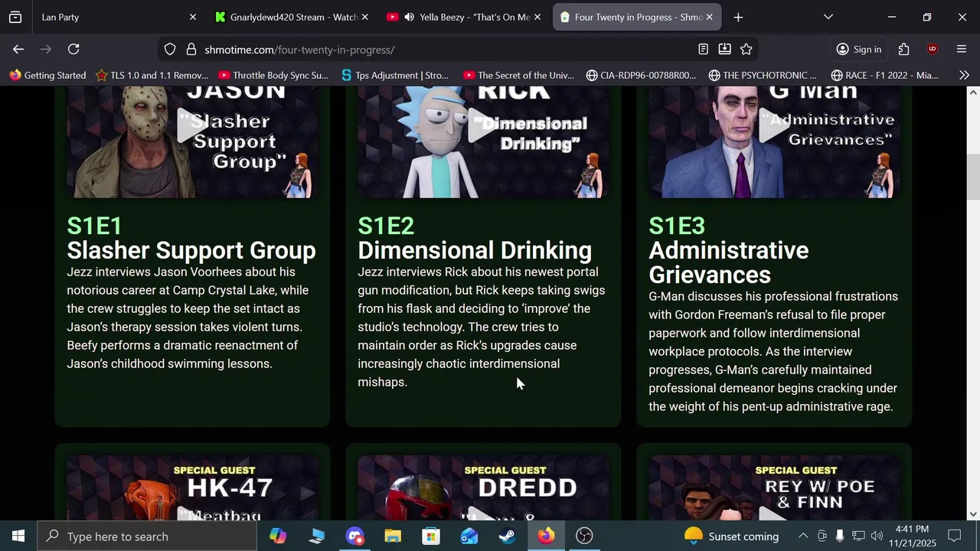Play the Rick Dimensional Drinking video
The height and width of the screenshot is (551, 980).
pyautogui.click(x=483, y=126)
